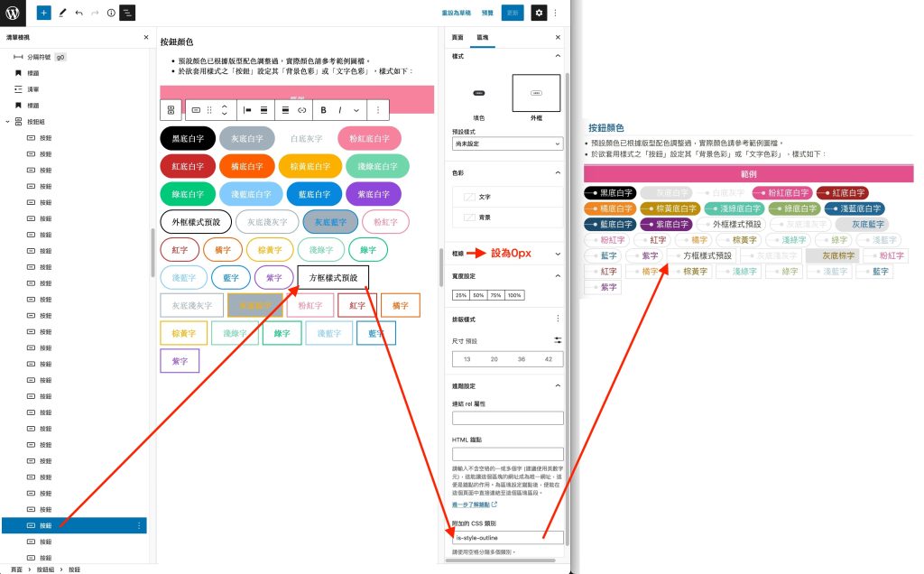Collapse the 按鈕組 tree item in list view
924x574 pixels.
point(8,121)
